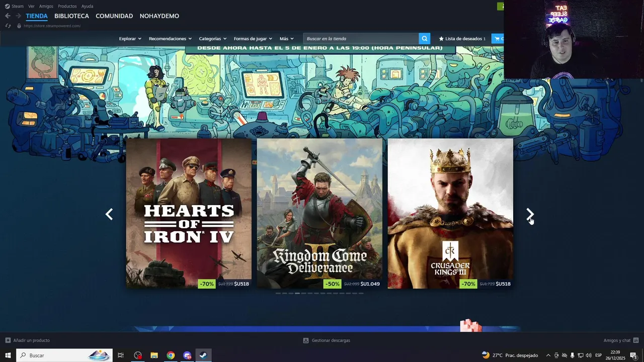This screenshot has height=362, width=644.
Task: Open the volume speaker tray icon
Action: tap(588, 355)
